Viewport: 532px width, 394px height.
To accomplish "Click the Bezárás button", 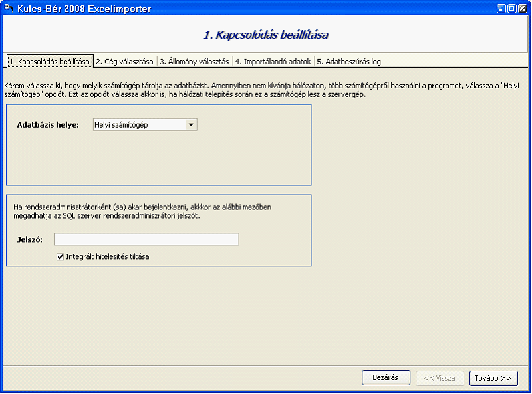I will point(386,378).
